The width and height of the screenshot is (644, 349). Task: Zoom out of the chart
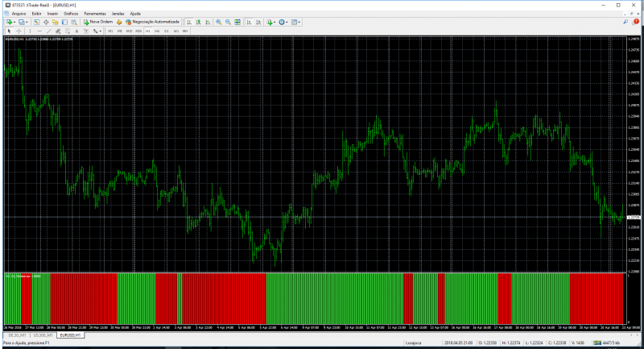point(228,23)
